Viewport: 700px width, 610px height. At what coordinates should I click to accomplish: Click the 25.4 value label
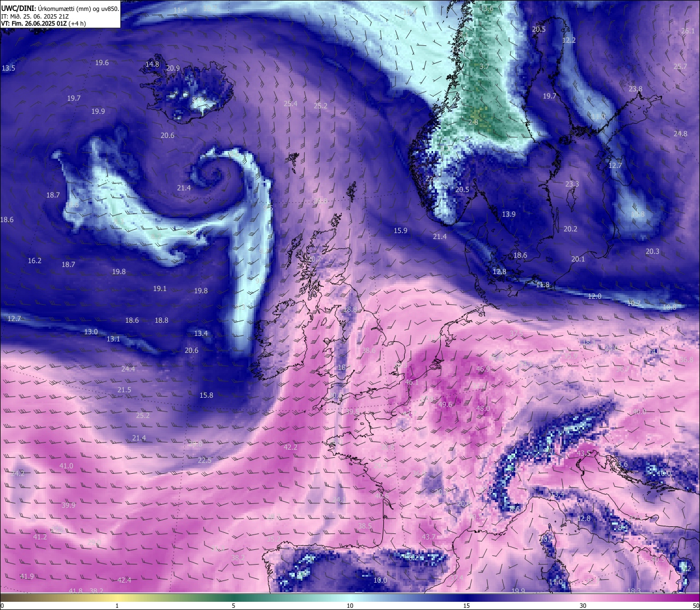click(x=291, y=103)
